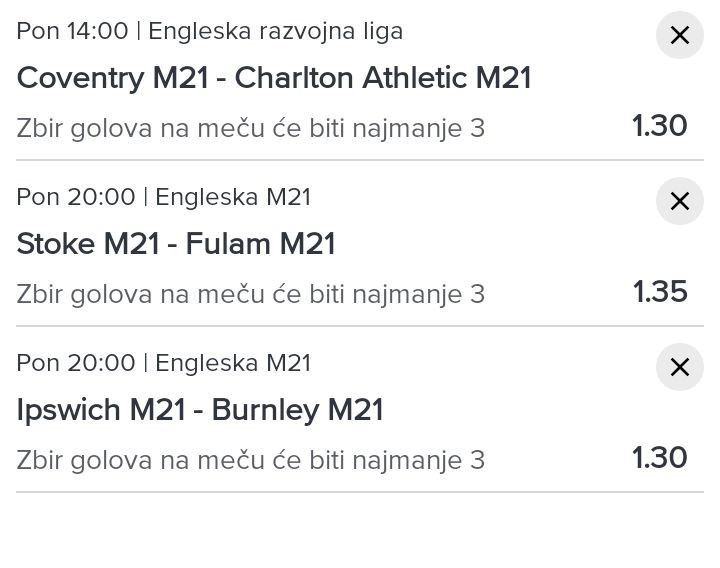
Task: Click the 1.30 odds for Ipswich match
Action: point(660,458)
